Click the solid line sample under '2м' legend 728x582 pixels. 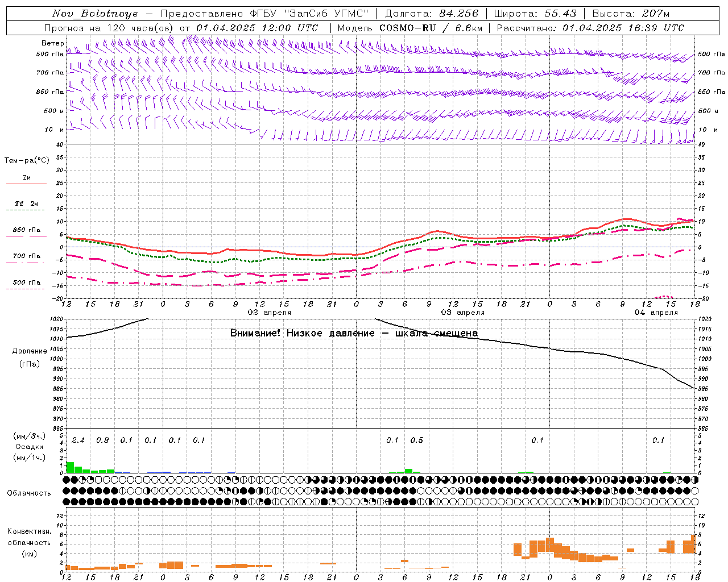pos(26,184)
